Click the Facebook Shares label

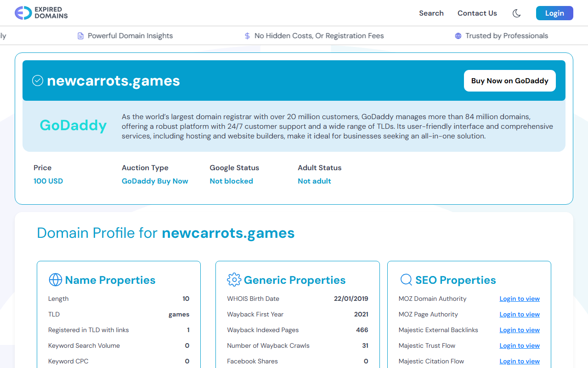click(x=253, y=361)
